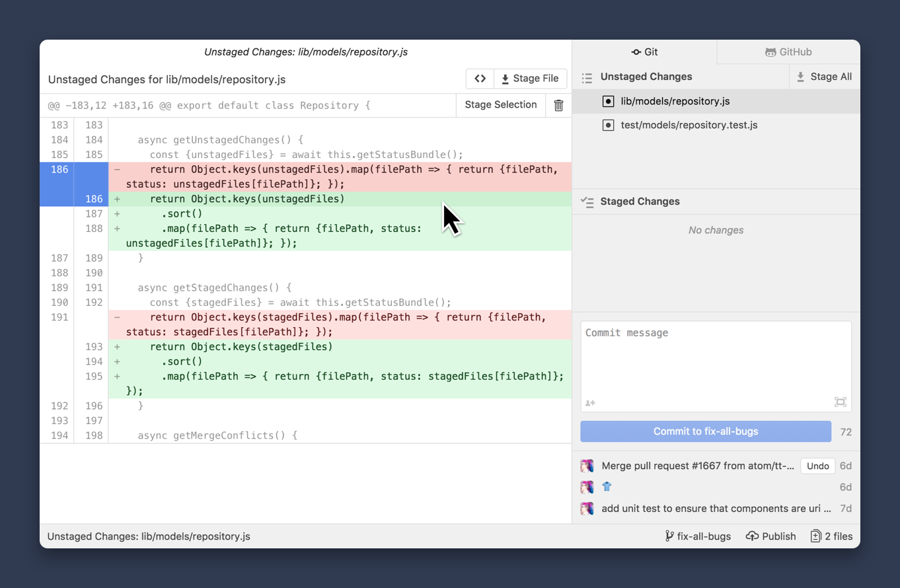Click the Commit to fix-all-bugs button
The width and height of the screenshot is (900, 588).
(x=705, y=431)
